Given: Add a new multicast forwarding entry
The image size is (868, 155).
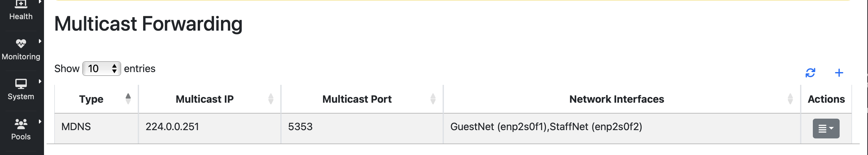Looking at the screenshot, I should pos(839,73).
